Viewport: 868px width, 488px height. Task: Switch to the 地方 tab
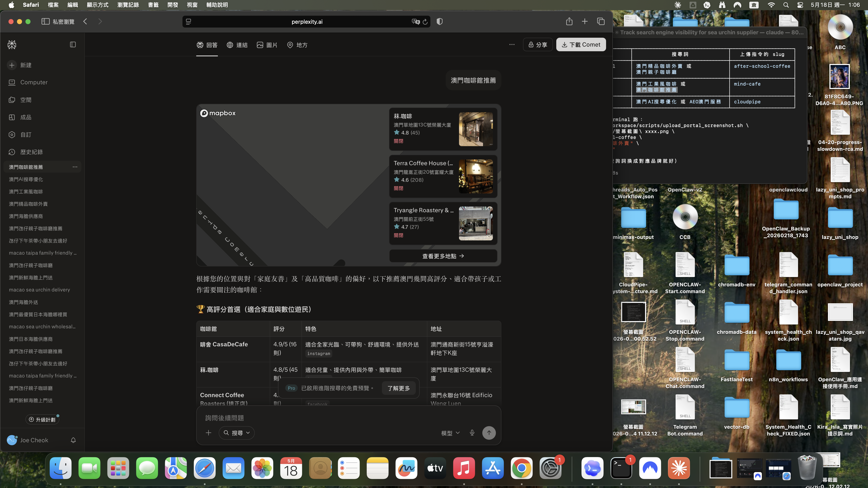pyautogui.click(x=297, y=45)
